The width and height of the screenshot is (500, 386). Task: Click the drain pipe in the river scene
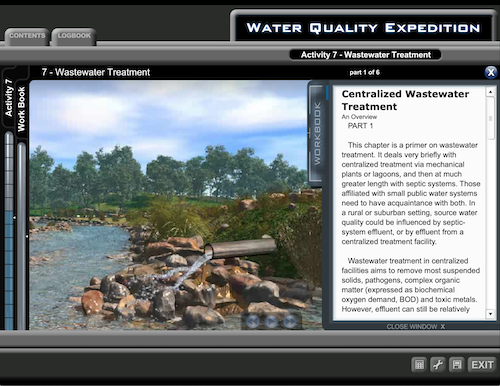tap(240, 249)
